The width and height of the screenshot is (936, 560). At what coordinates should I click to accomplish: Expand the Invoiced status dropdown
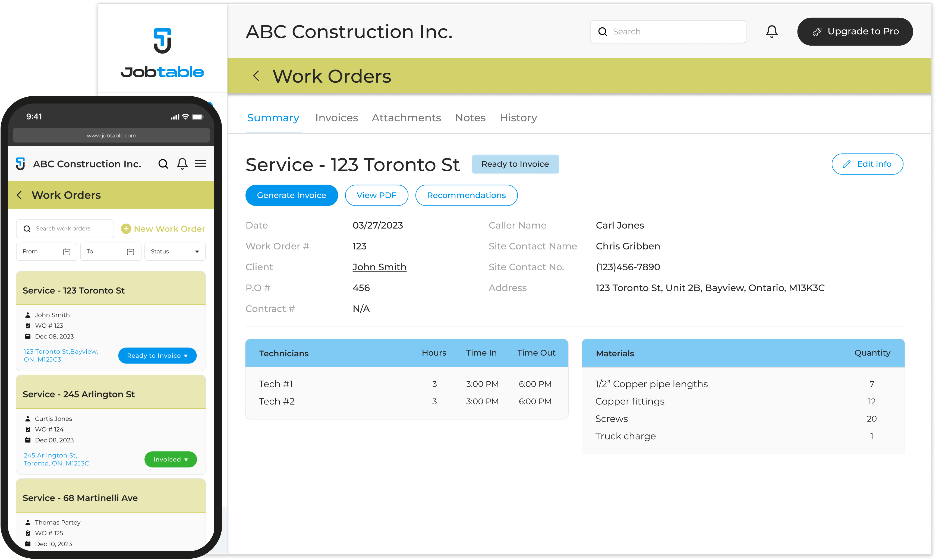coord(171,459)
